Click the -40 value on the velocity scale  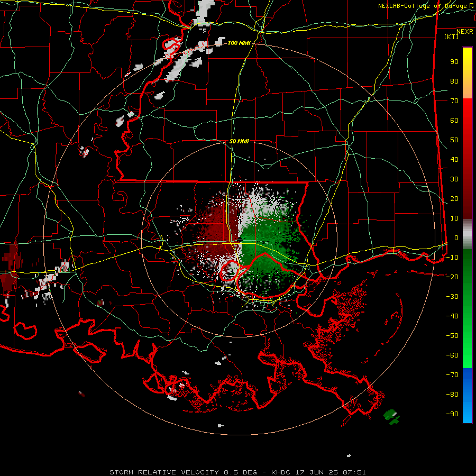[452, 316]
